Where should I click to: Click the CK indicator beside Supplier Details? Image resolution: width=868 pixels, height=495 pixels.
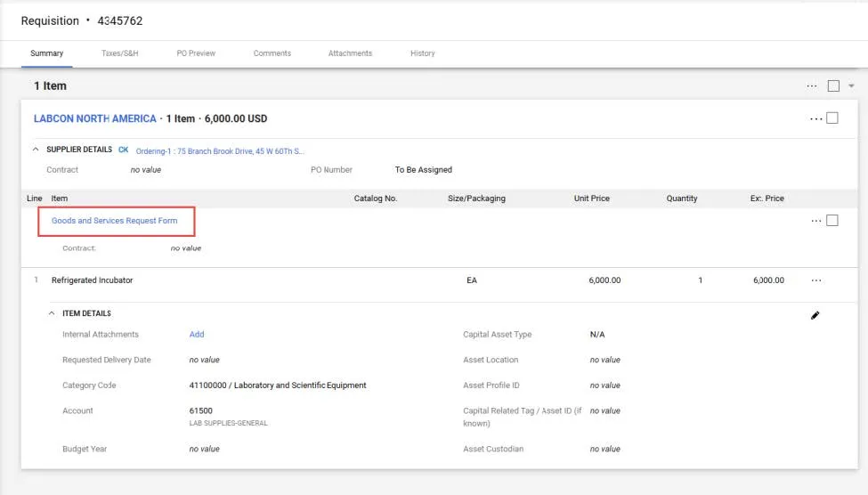click(124, 150)
